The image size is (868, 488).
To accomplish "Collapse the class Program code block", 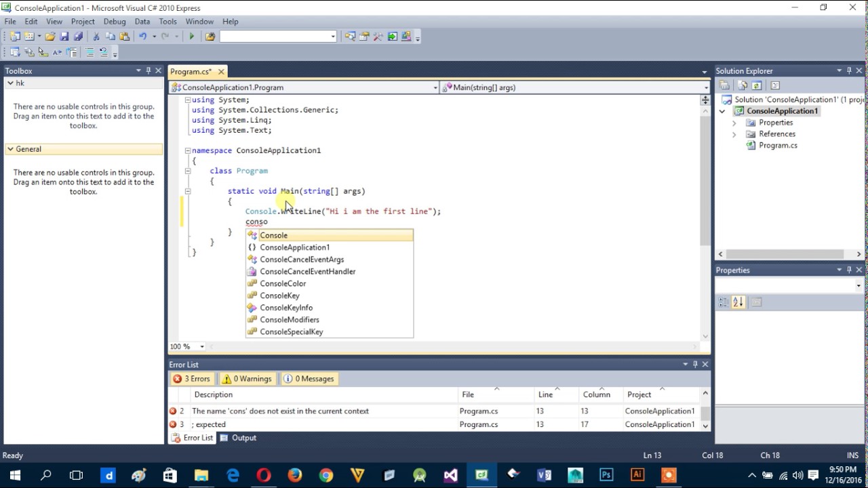I will pos(188,171).
